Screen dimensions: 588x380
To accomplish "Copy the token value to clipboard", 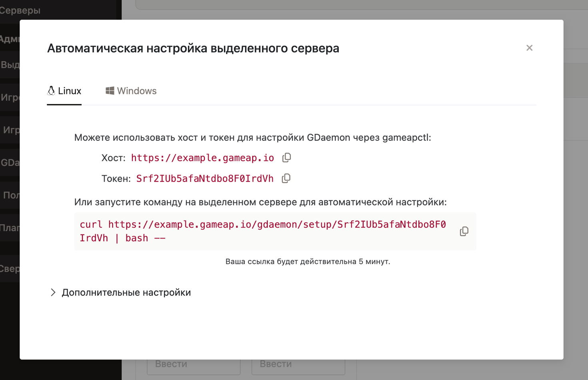I will [x=286, y=178].
